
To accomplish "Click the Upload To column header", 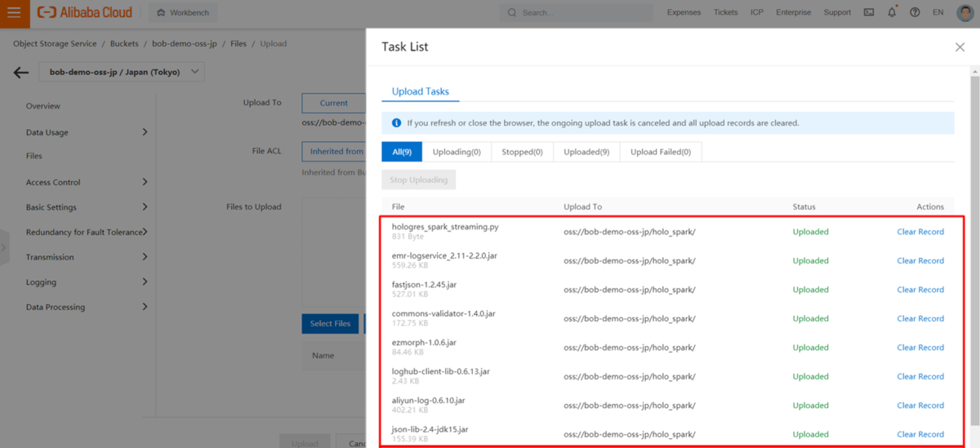I will [x=582, y=207].
